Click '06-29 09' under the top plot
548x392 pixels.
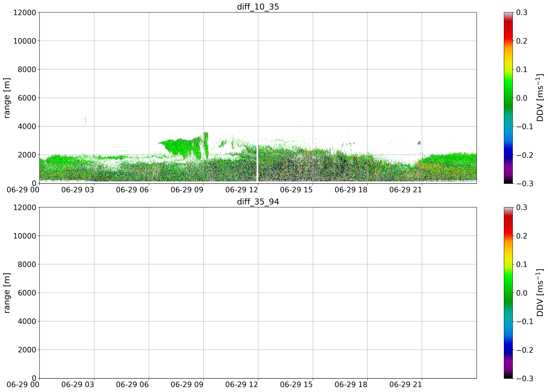click(x=187, y=190)
